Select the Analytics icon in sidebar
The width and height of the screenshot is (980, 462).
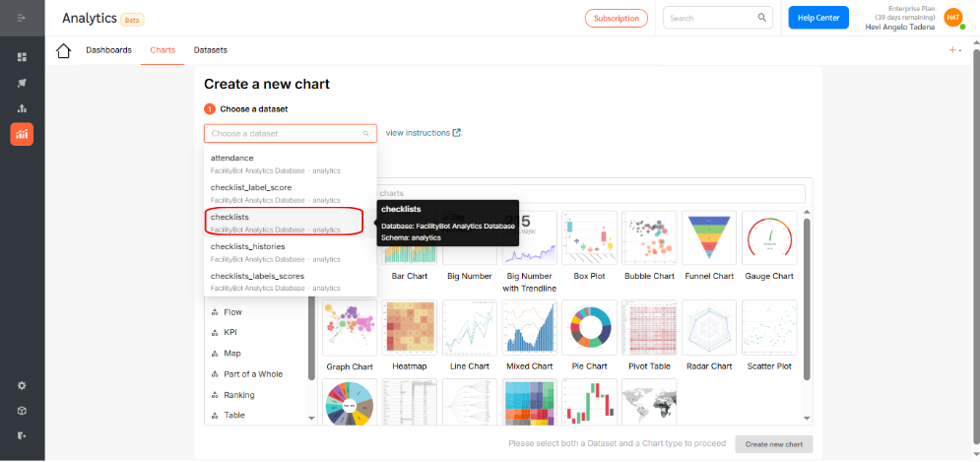[22, 134]
